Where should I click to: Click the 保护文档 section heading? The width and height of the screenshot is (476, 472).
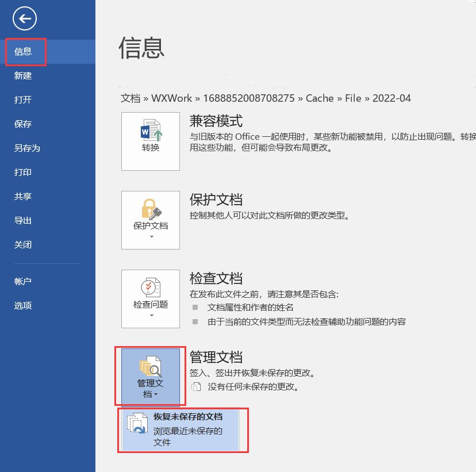(x=216, y=199)
